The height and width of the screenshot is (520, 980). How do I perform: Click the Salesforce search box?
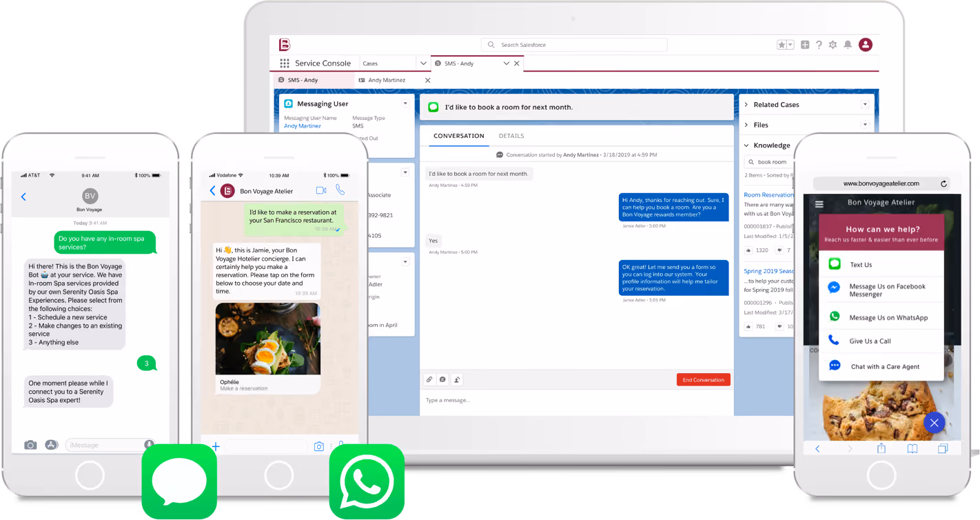click(x=574, y=45)
